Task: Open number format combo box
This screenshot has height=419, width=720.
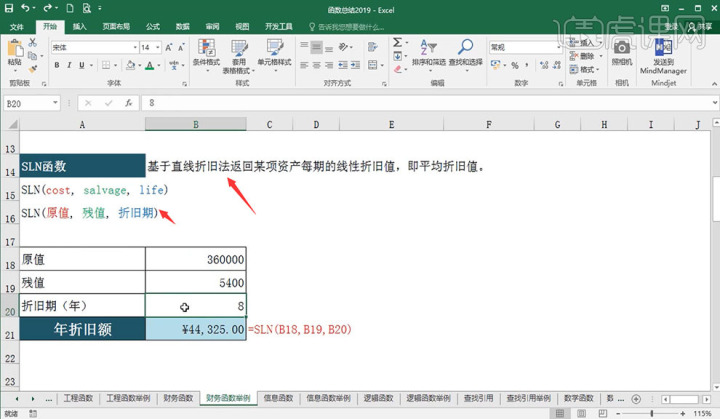Action: tap(525, 47)
